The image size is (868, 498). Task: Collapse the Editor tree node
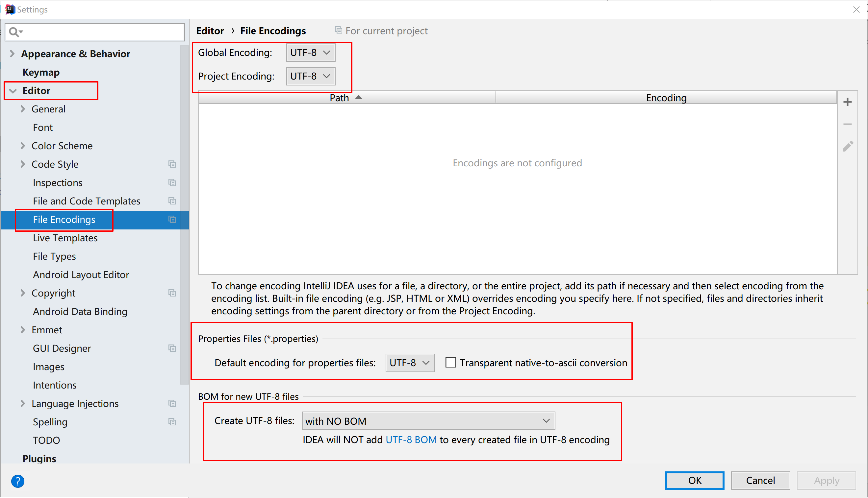tap(13, 91)
